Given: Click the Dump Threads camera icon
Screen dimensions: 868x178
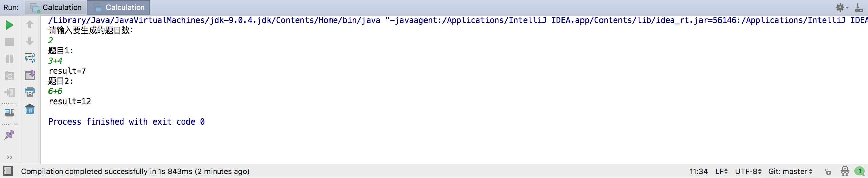Looking at the screenshot, I should point(9,76).
